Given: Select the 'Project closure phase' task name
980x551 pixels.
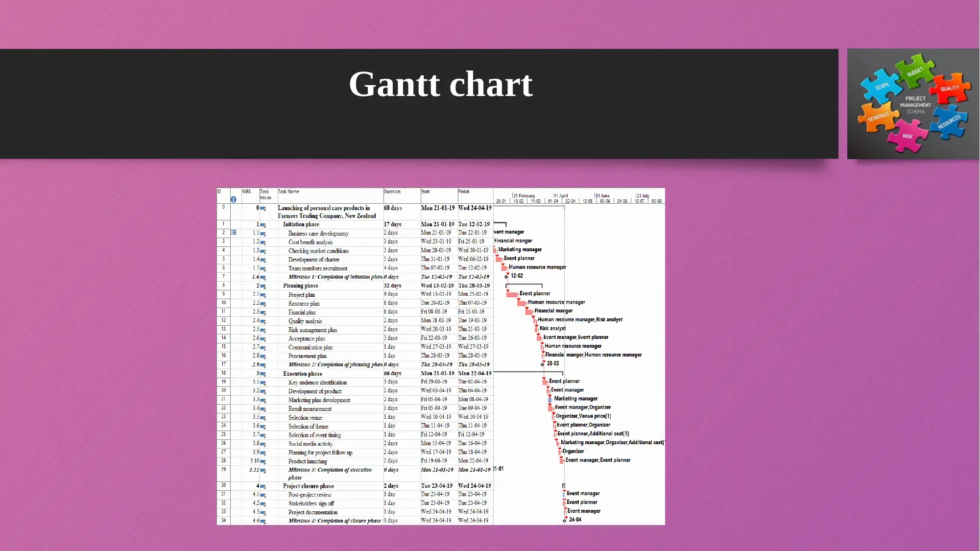Looking at the screenshot, I should click(x=308, y=486).
